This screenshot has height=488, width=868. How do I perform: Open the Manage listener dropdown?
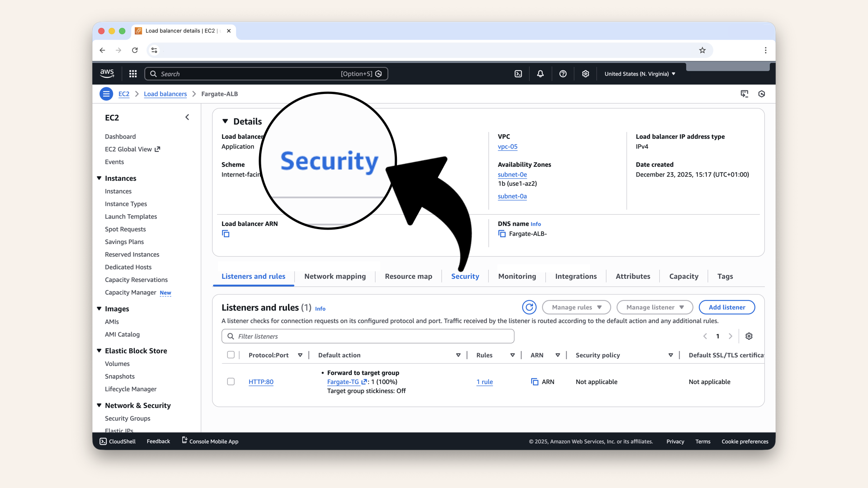(x=654, y=307)
